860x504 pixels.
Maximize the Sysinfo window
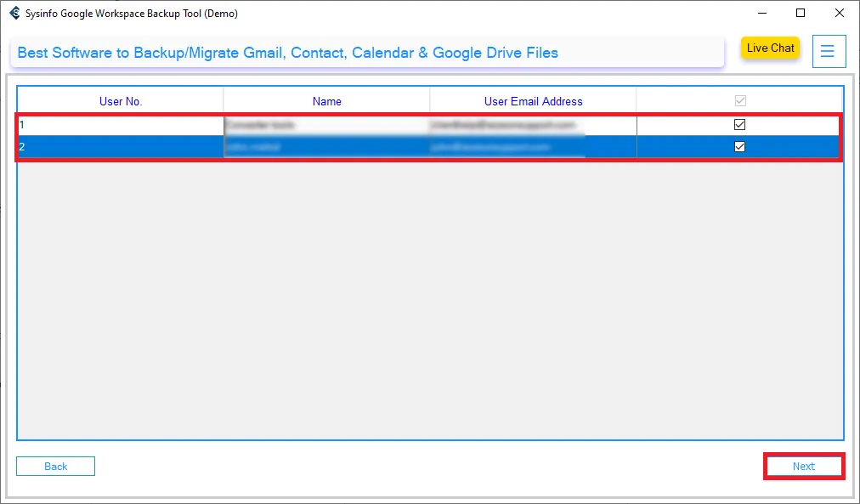[x=801, y=13]
